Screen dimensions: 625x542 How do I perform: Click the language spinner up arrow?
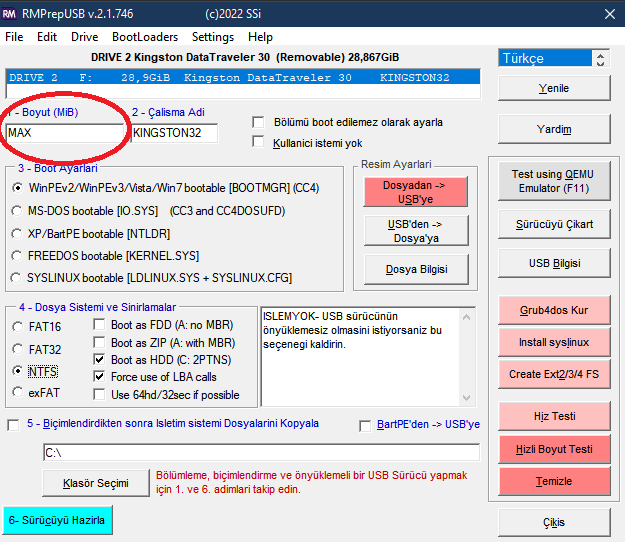(x=600, y=55)
